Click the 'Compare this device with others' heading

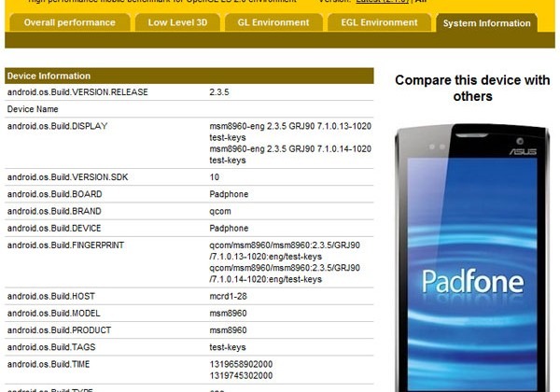click(472, 88)
